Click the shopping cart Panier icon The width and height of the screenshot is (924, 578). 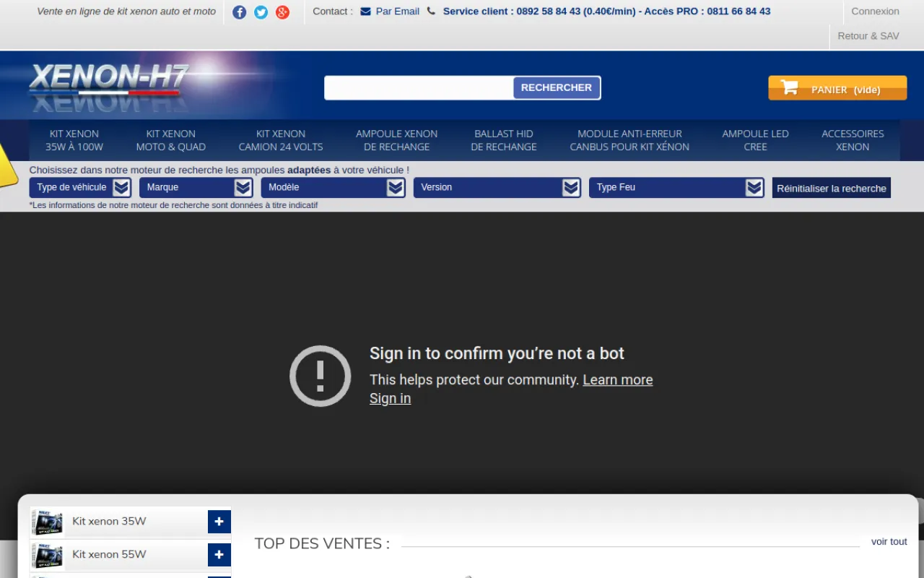[790, 88]
